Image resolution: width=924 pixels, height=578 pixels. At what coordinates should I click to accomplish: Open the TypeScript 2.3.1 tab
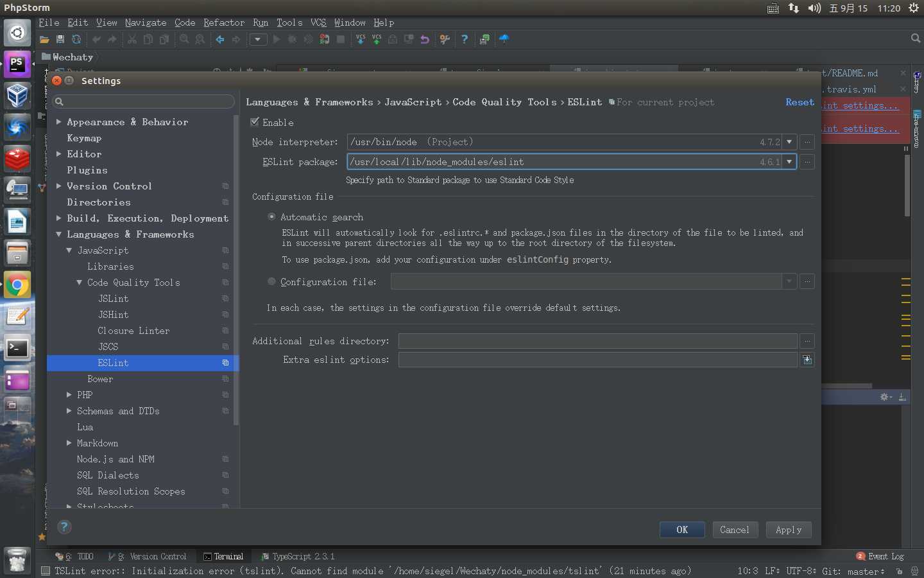click(x=298, y=557)
